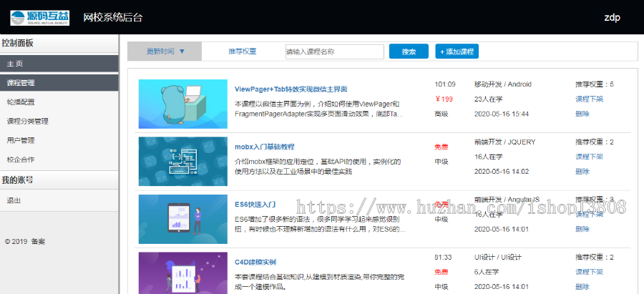The height and width of the screenshot is (294, 644).
Task: Sort courses by 推荐权重
Action: point(243,52)
